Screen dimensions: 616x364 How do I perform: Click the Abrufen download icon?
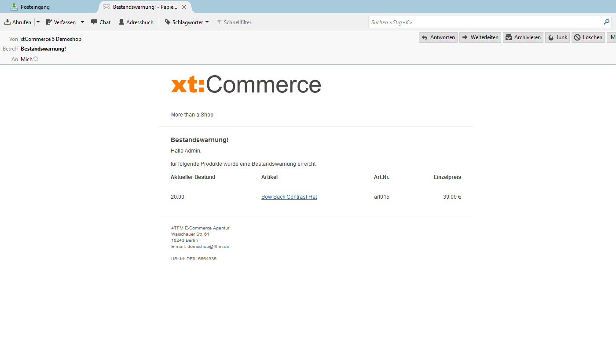coord(7,22)
